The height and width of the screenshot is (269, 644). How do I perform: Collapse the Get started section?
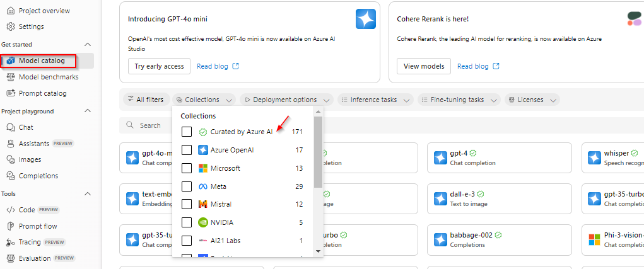point(88,44)
